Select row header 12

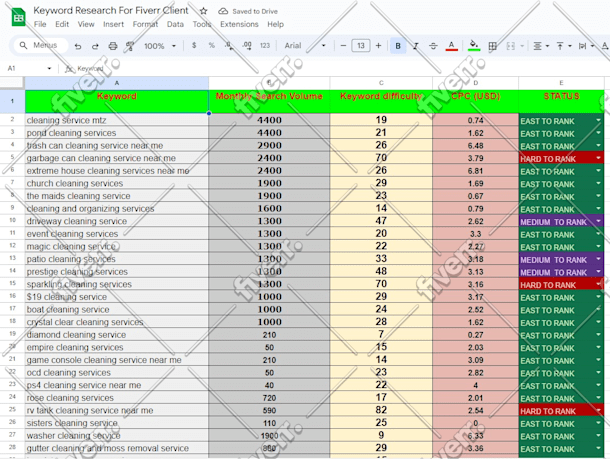tap(12, 246)
